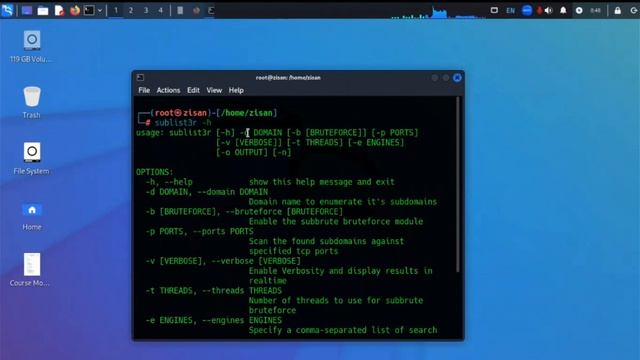Screen dimensions: 640x360
Task: Open the terminal Actions menu
Action: coord(168,90)
